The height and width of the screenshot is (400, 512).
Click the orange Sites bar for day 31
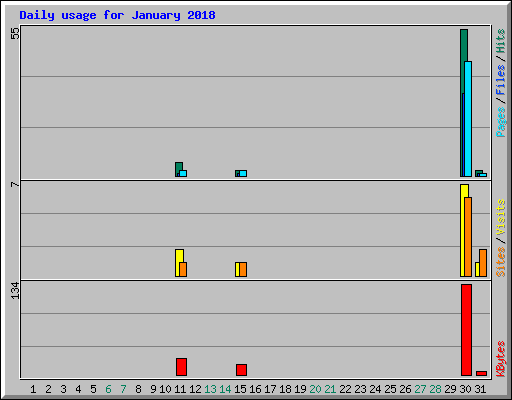click(x=483, y=263)
